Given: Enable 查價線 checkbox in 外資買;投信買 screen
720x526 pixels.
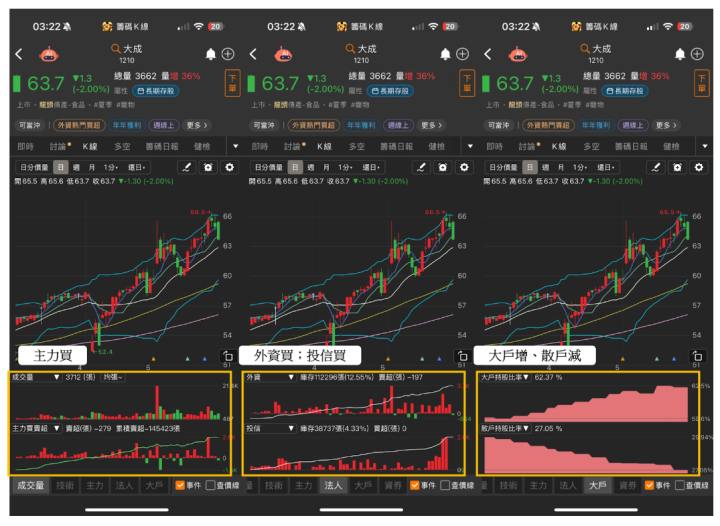Looking at the screenshot, I should pyautogui.click(x=445, y=485).
